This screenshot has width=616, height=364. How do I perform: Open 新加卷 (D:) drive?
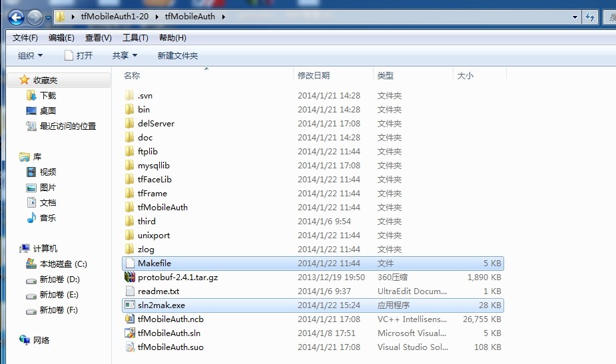point(53,279)
